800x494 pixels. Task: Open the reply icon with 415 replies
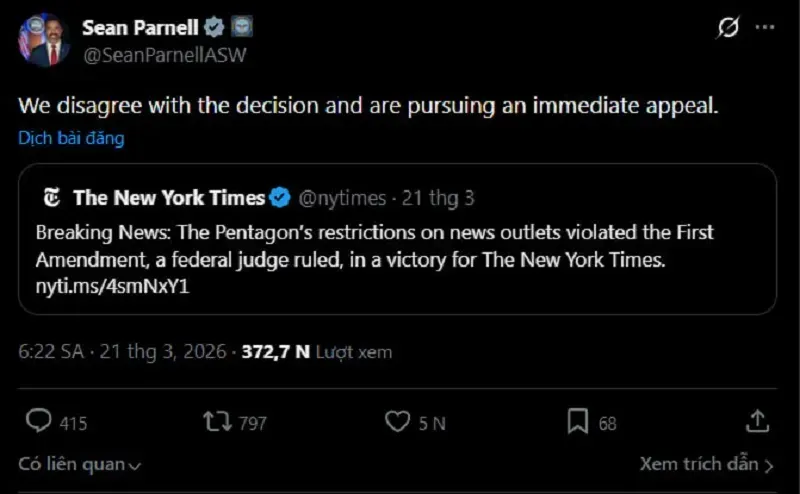[38, 422]
